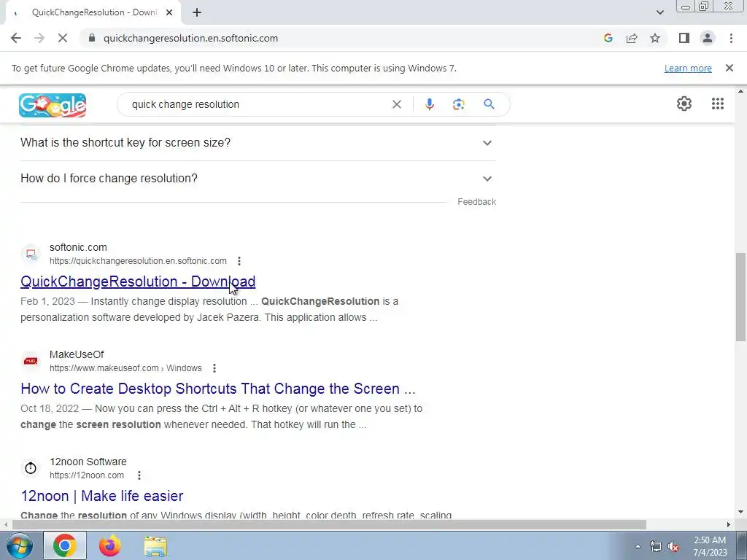Click makeuseof.com Windows URL text
Image resolution: width=747 pixels, height=560 pixels.
click(x=125, y=368)
